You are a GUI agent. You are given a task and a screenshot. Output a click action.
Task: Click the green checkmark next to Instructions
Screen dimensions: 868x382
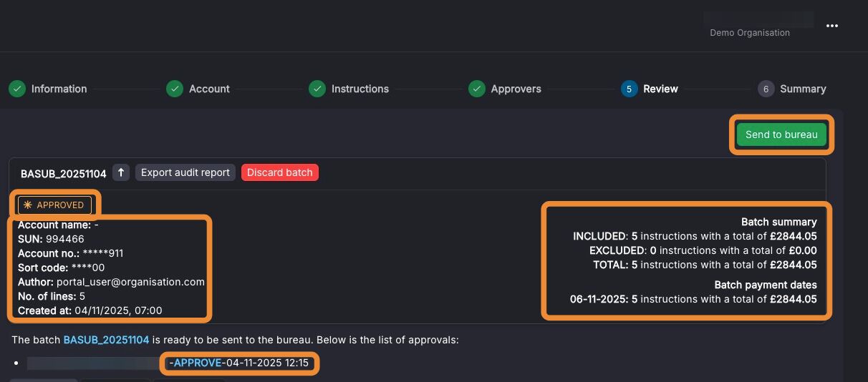point(317,89)
